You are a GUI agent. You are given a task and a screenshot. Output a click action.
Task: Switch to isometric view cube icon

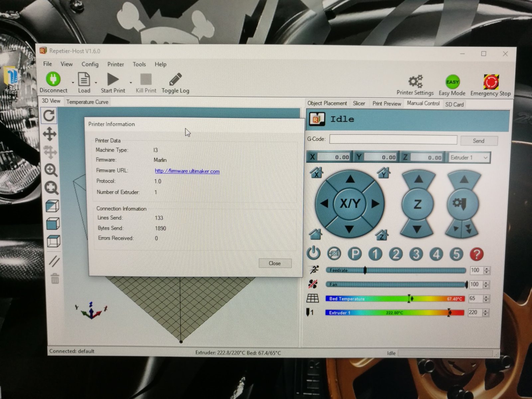[52, 206]
